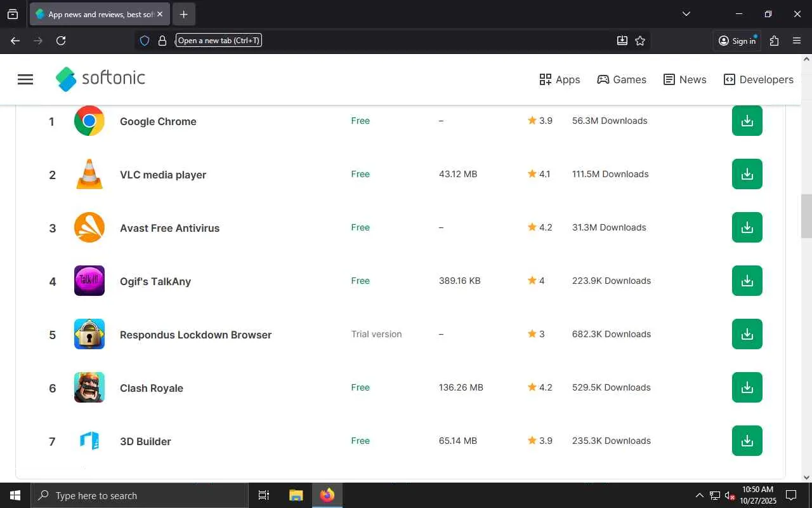812x508 pixels.
Task: Open the recent browsing tab overview button
Action: pyautogui.click(x=13, y=14)
